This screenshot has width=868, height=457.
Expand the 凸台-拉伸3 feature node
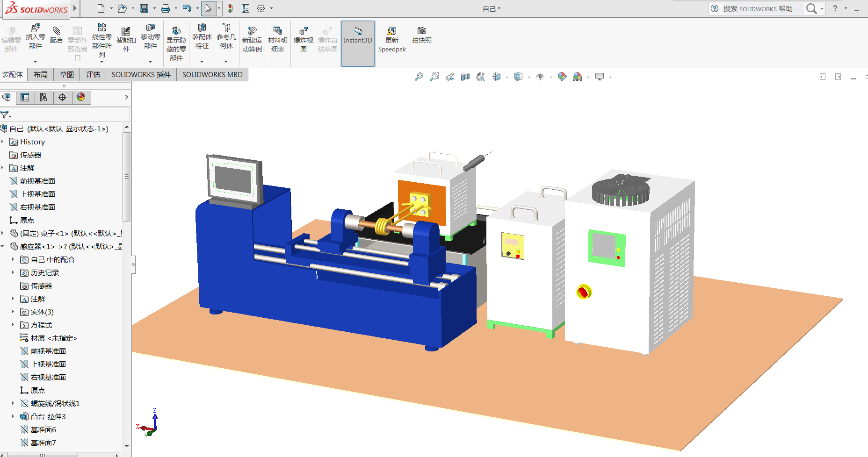[x=13, y=416]
